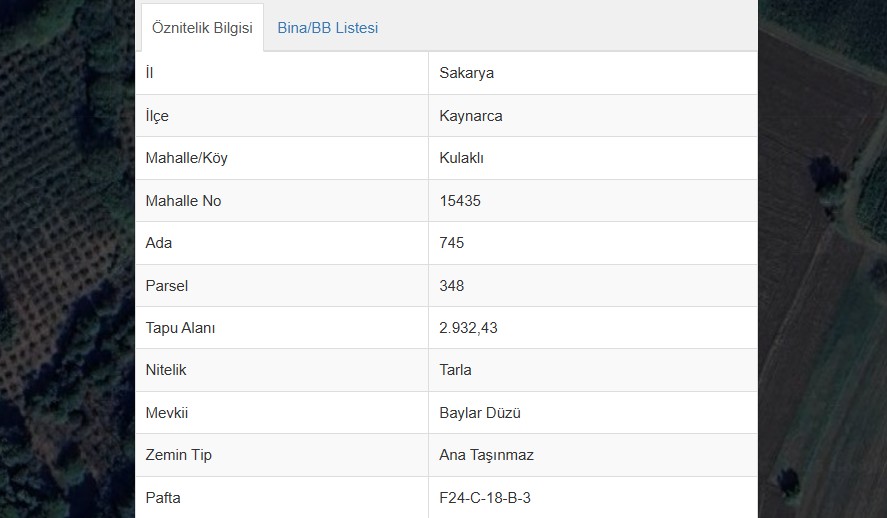Click the Ada value 745
This screenshot has height=518, width=887.
click(451, 243)
